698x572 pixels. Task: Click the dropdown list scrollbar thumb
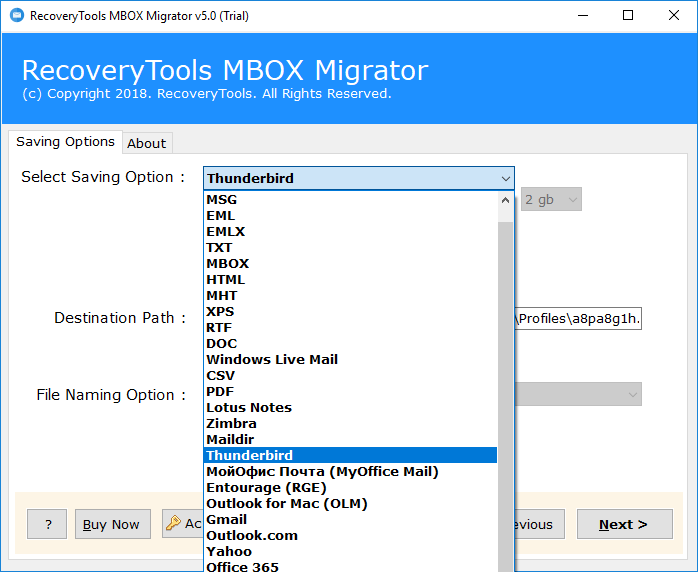point(505,396)
